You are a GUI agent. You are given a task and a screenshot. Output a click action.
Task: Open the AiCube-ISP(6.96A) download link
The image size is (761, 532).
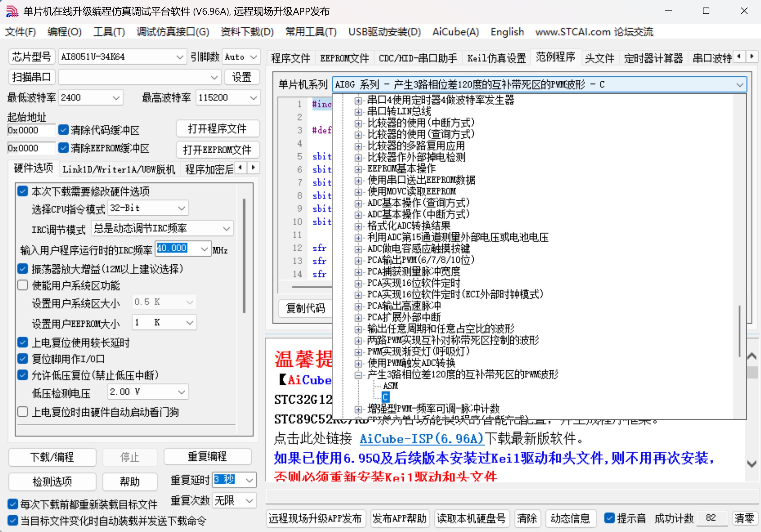click(x=421, y=439)
